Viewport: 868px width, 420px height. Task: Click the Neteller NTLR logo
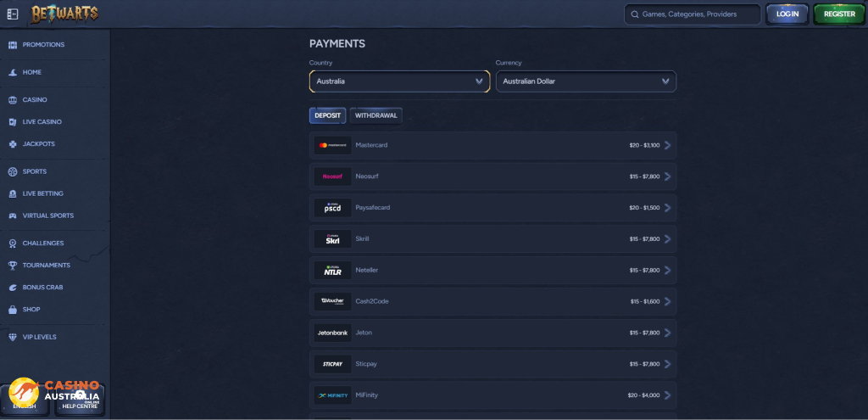click(x=332, y=271)
